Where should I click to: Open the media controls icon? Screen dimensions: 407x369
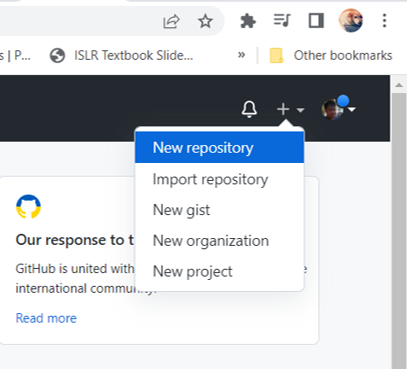coord(282,21)
